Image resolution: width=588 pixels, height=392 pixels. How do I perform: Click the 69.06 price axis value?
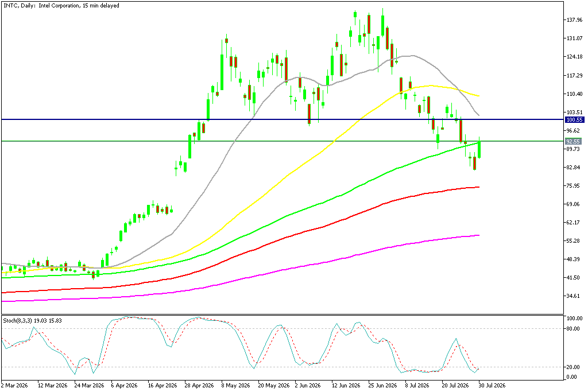coord(574,204)
